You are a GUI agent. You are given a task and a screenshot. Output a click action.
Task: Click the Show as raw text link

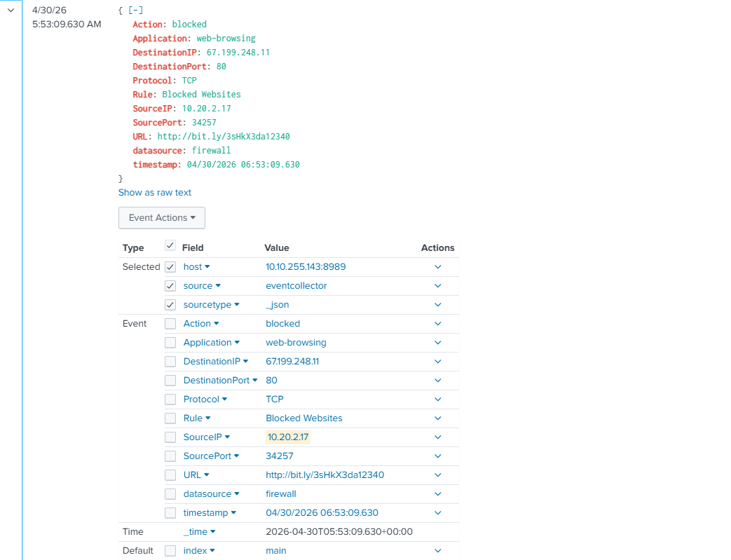pyautogui.click(x=155, y=193)
